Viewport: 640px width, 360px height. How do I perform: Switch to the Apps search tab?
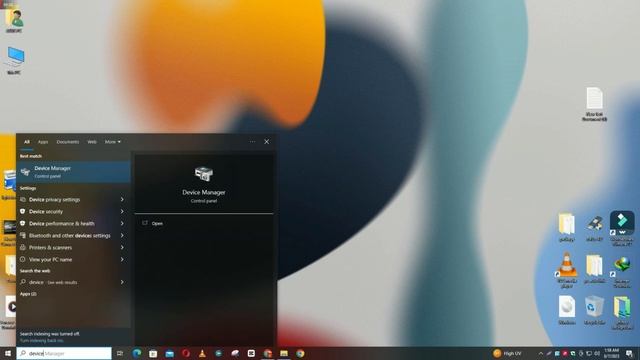pos(43,142)
